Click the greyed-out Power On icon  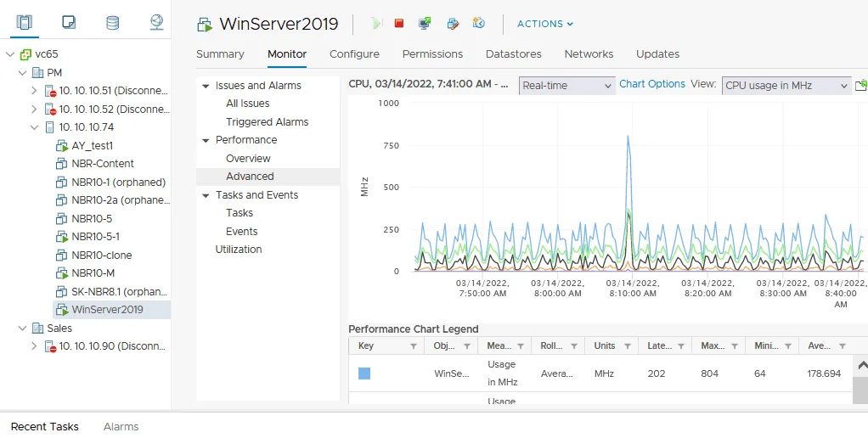pyautogui.click(x=376, y=24)
